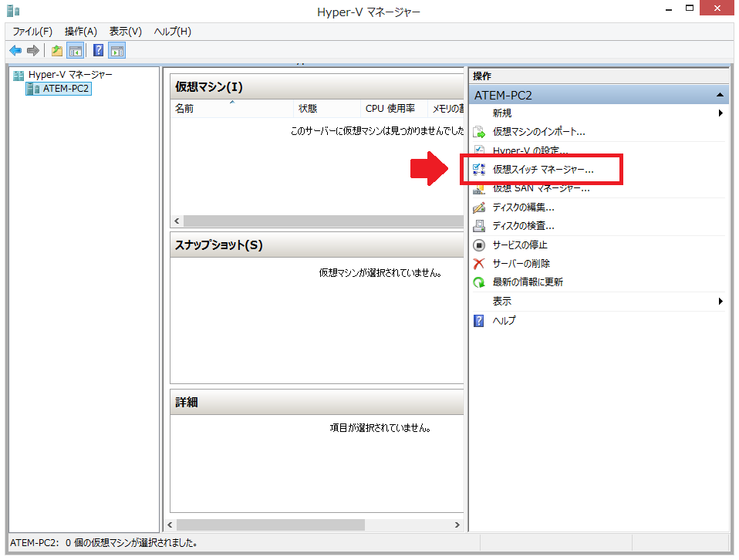Image resolution: width=739 pixels, height=560 pixels.
Task: Click the ディスクの検査 icon
Action: (x=479, y=226)
